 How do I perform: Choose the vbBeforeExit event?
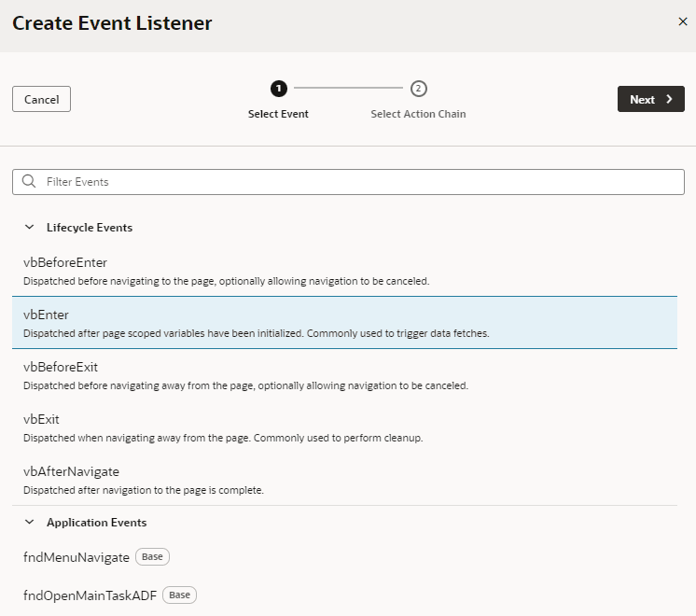click(x=344, y=375)
